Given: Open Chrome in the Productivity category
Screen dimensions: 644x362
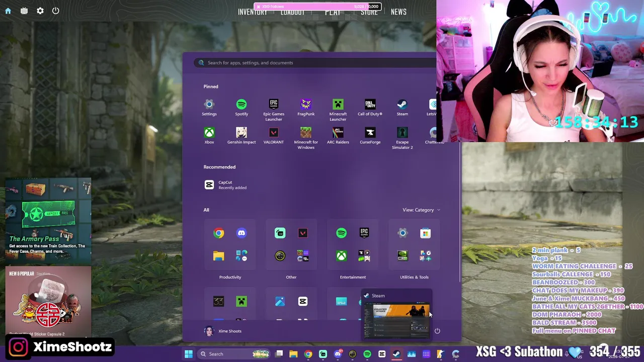Looking at the screenshot, I should pyautogui.click(x=218, y=233).
